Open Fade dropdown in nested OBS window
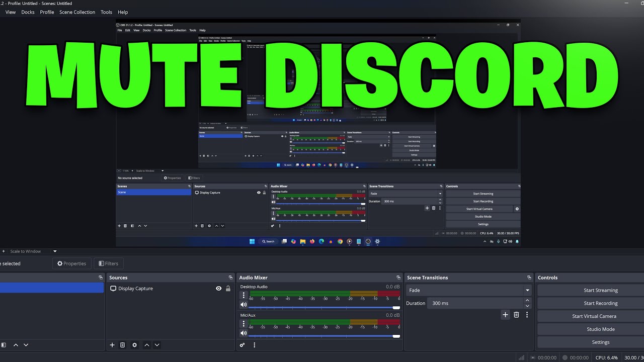Viewport: 644px width, 362px height. pyautogui.click(x=406, y=194)
